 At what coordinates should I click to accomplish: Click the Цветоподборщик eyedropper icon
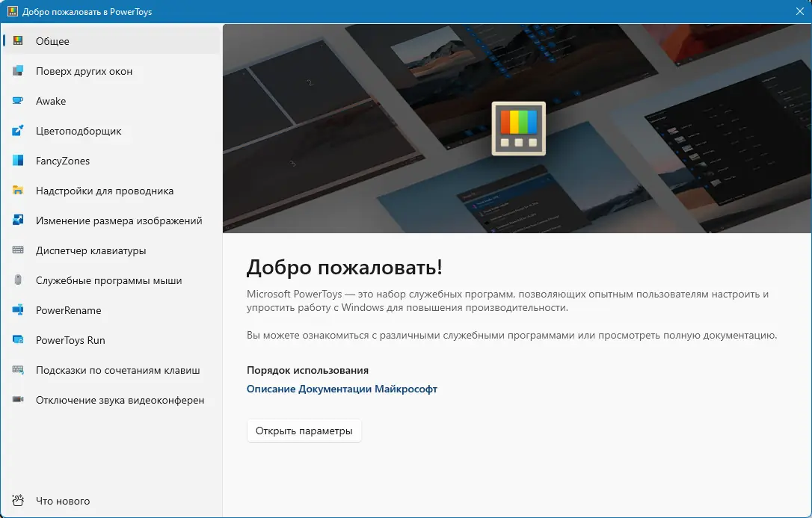click(x=18, y=131)
